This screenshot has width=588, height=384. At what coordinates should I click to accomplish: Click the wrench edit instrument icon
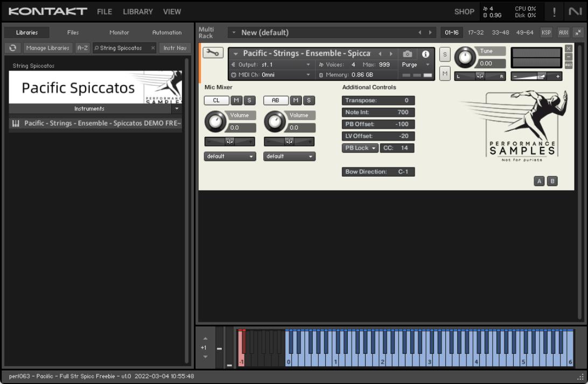point(213,53)
